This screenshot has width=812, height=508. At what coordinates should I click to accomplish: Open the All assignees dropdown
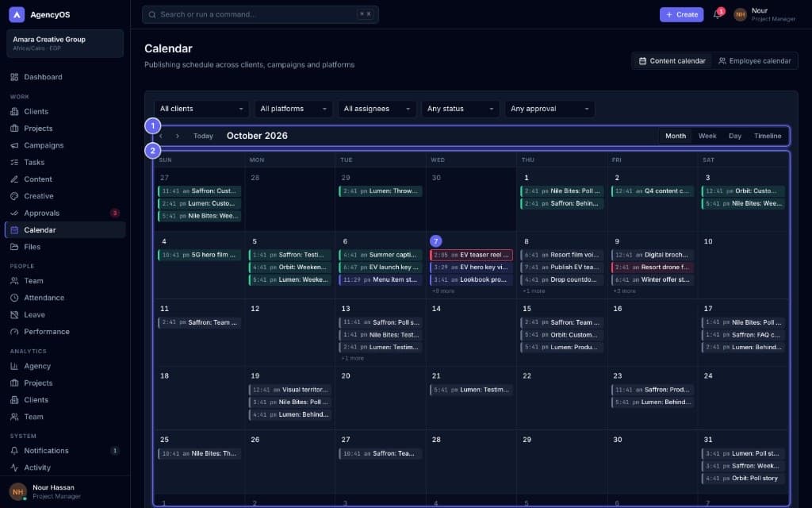tap(377, 109)
